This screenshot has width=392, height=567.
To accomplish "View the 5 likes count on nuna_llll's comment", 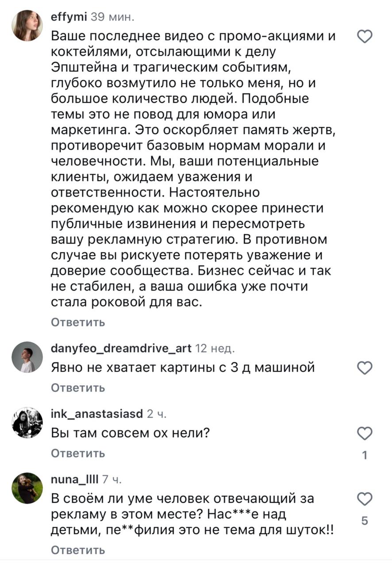I will 364,521.
